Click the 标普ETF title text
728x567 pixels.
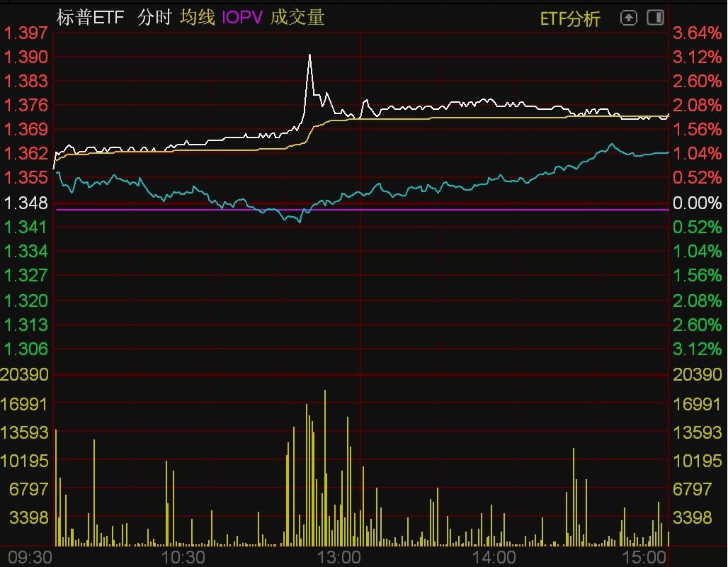91,18
